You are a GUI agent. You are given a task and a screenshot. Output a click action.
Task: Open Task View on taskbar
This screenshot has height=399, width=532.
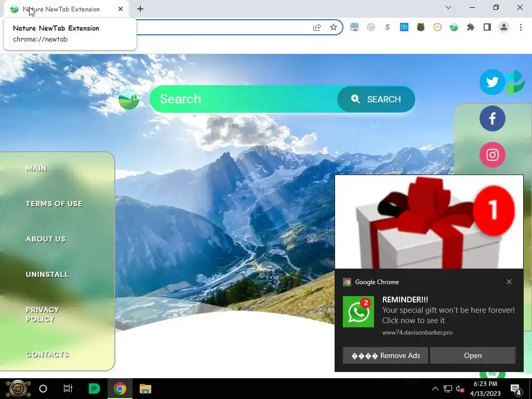[x=68, y=389]
